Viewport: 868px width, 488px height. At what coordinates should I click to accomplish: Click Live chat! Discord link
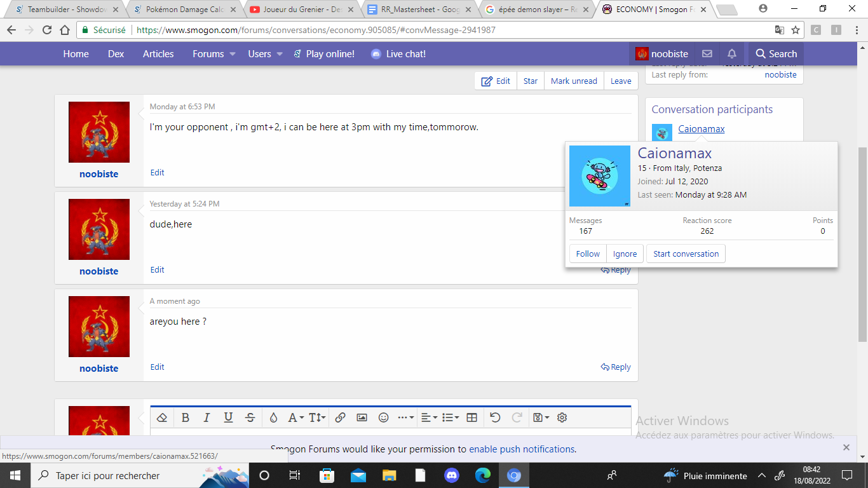(398, 54)
